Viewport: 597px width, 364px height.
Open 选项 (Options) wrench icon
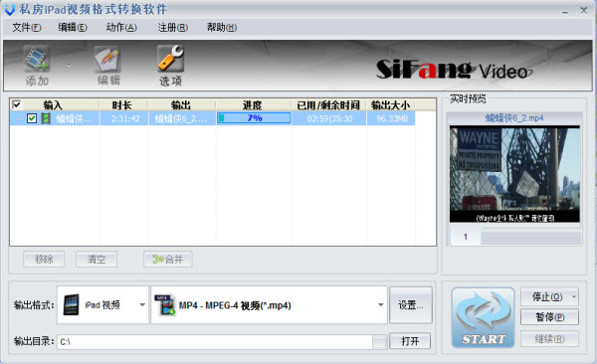point(170,59)
